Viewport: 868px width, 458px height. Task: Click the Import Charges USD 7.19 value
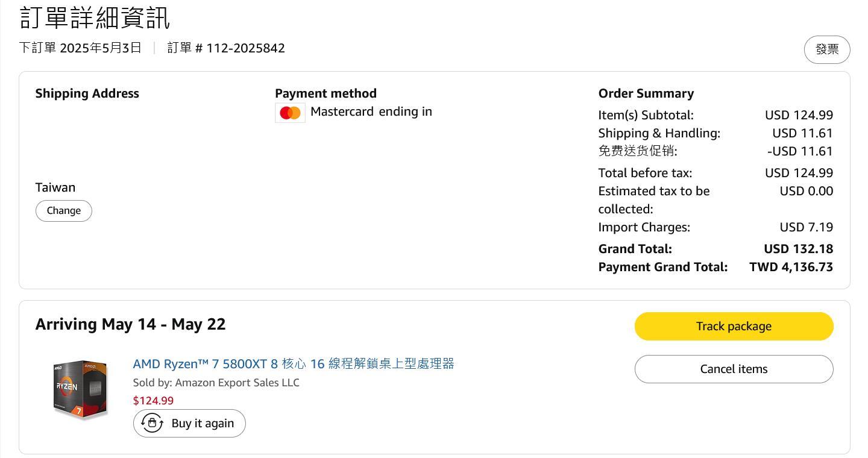tap(806, 227)
